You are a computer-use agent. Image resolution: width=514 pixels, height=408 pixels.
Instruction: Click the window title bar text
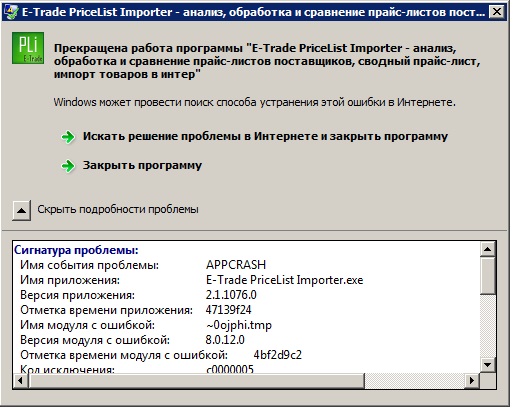tap(253, 12)
